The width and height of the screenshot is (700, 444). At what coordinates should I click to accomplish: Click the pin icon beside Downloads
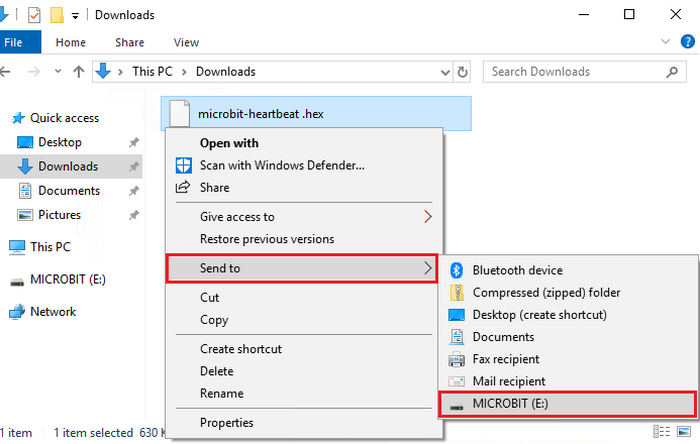133,166
